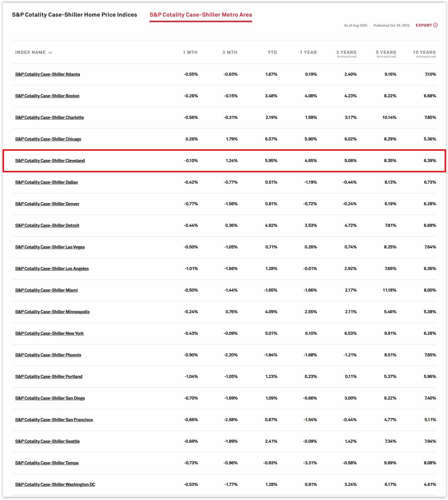
Task: Click the Export circled arrow icon
Action: tap(435, 25)
